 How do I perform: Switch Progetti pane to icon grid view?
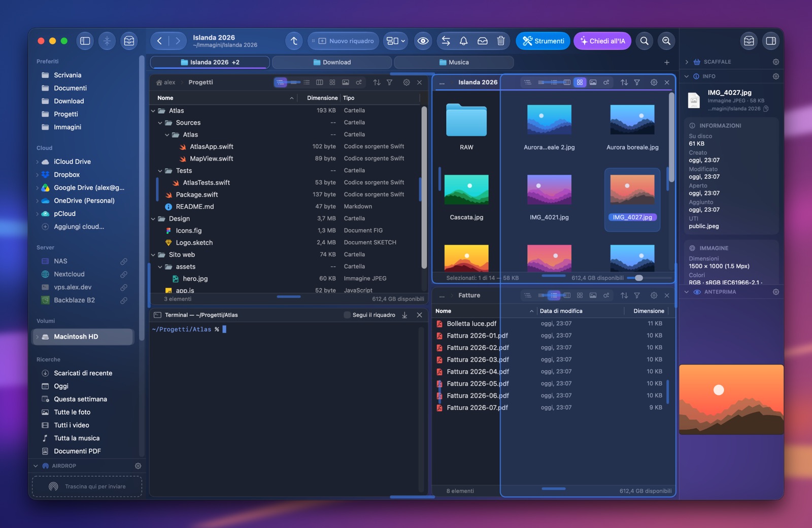click(x=332, y=82)
